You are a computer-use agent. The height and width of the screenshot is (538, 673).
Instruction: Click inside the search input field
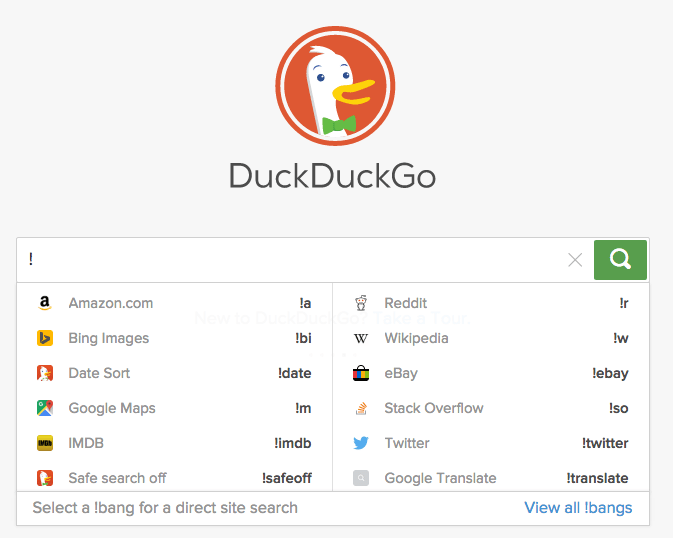coord(292,260)
